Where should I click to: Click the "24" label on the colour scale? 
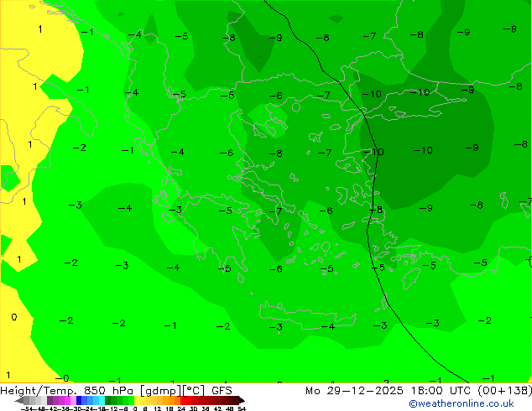click(x=181, y=408)
